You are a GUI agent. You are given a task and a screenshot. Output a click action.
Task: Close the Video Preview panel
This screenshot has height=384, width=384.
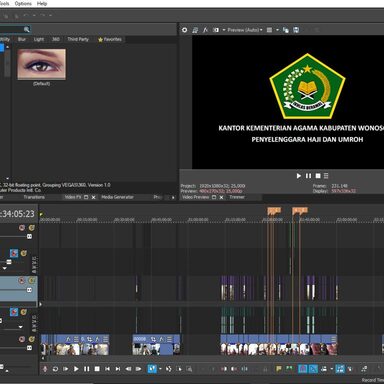pyautogui.click(x=221, y=197)
